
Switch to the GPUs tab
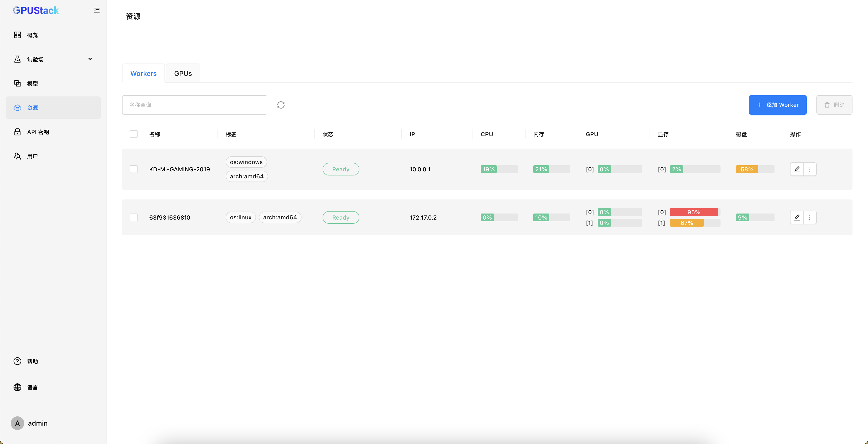(183, 73)
